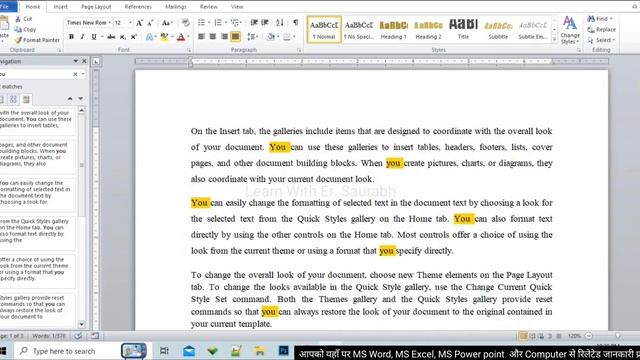Image resolution: width=640 pixels, height=360 pixels.
Task: Open font size dropdown showing 12
Action: tap(130, 23)
